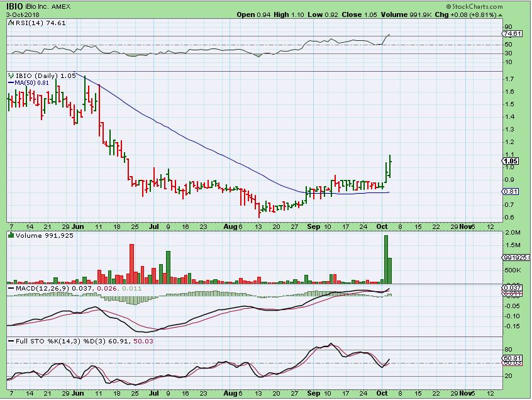Click the blue MA(50) legend line
The height and width of the screenshot is (400, 532).
click(11, 82)
